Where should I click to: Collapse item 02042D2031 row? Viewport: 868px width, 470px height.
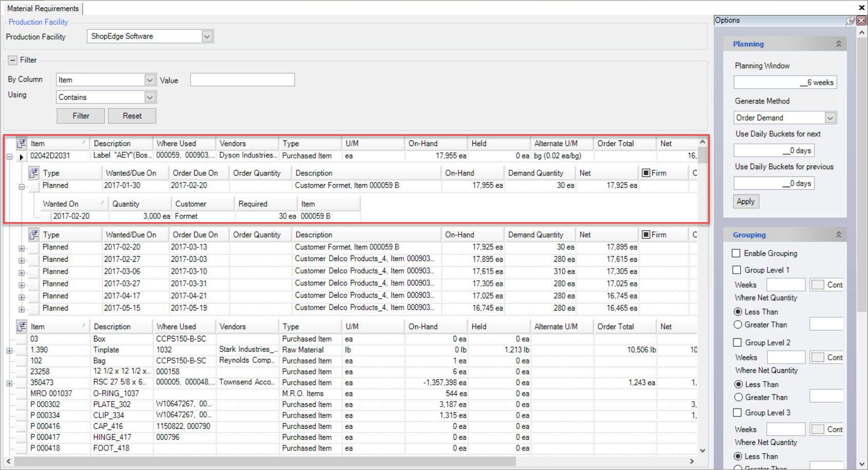(x=9, y=157)
